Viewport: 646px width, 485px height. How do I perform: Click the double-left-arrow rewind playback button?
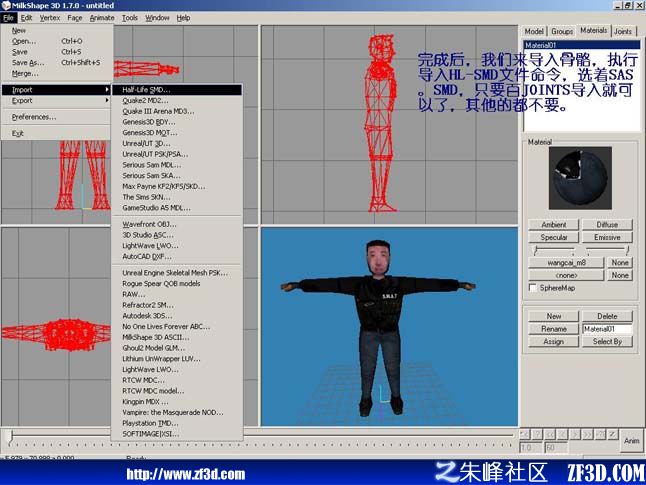click(550, 434)
